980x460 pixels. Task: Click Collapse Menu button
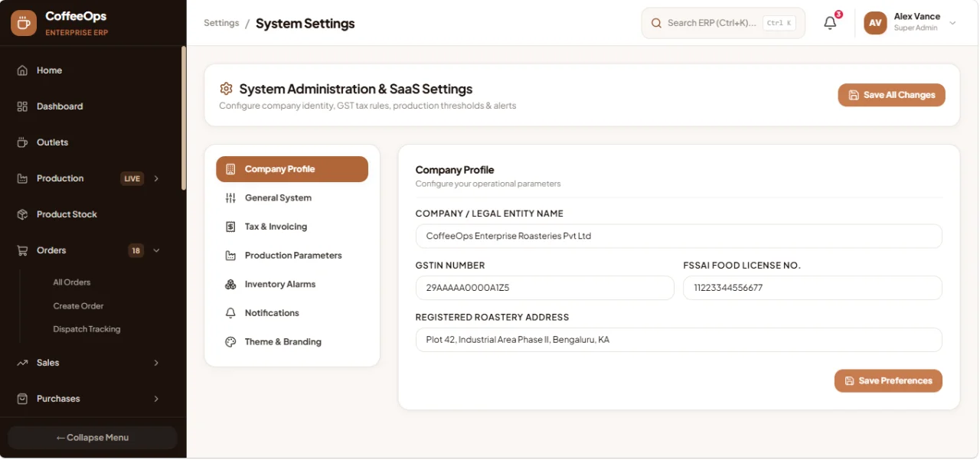click(93, 438)
